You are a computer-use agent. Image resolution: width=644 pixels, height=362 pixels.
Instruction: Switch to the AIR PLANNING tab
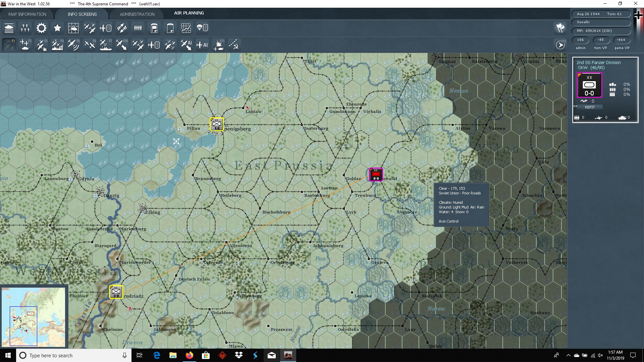click(x=189, y=13)
